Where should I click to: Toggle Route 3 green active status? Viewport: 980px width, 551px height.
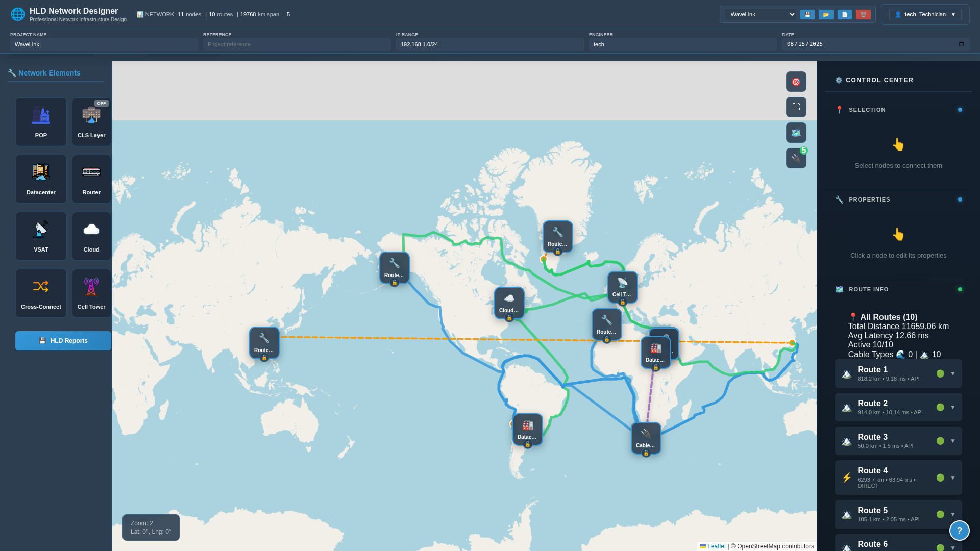tap(940, 441)
